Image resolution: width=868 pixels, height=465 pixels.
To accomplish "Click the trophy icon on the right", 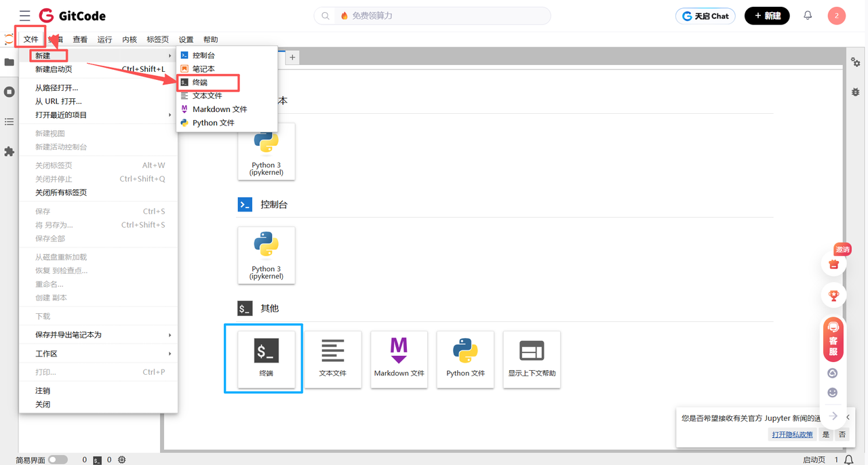I will 834,296.
